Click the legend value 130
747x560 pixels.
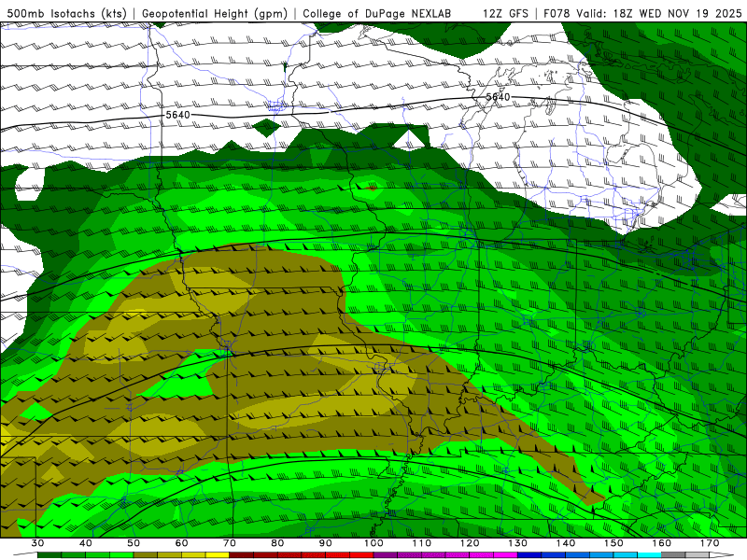click(x=517, y=543)
